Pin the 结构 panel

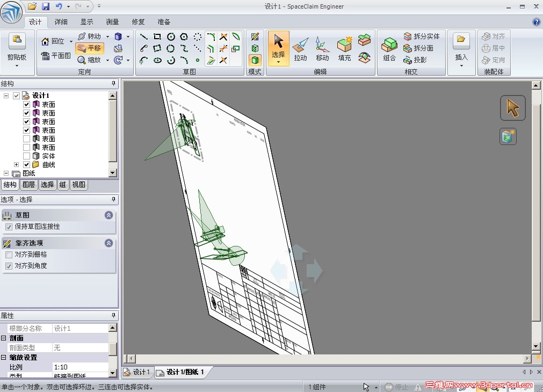click(113, 83)
